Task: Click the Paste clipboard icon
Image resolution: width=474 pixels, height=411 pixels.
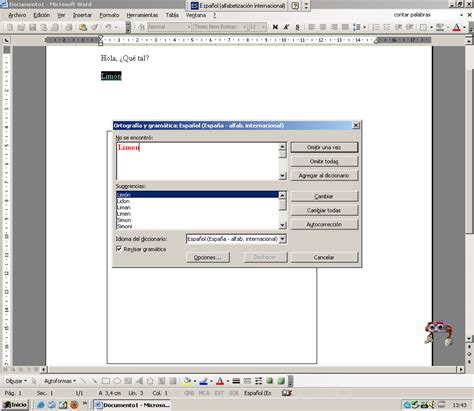Action: (x=83, y=27)
